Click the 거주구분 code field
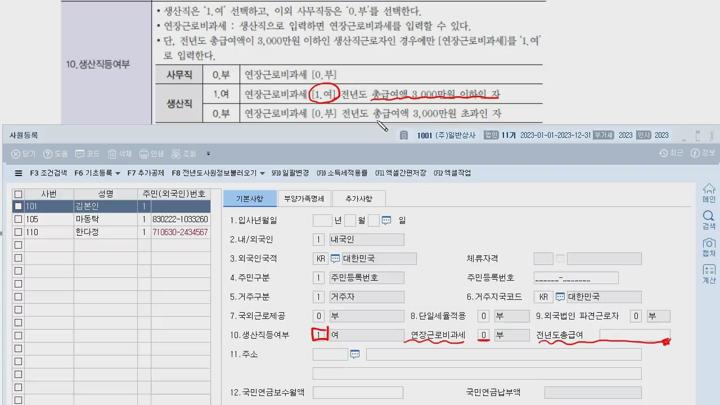This screenshot has width=720, height=405. (x=318, y=297)
